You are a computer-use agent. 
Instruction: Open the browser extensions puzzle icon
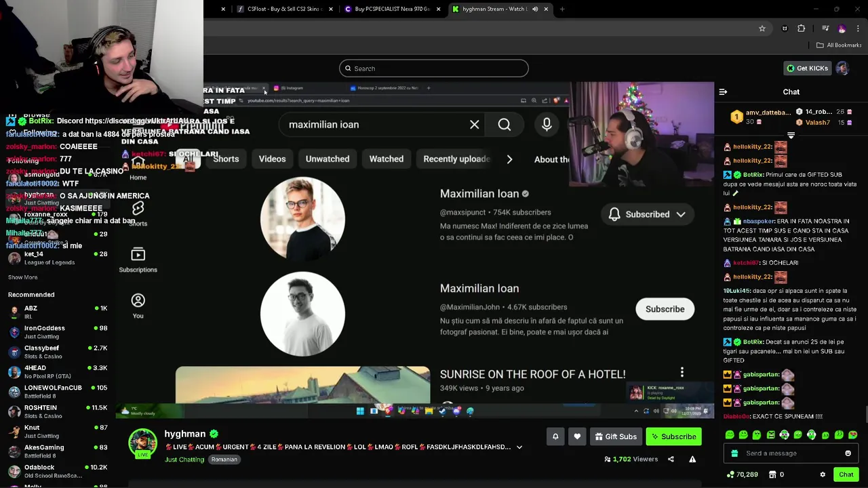(802, 28)
